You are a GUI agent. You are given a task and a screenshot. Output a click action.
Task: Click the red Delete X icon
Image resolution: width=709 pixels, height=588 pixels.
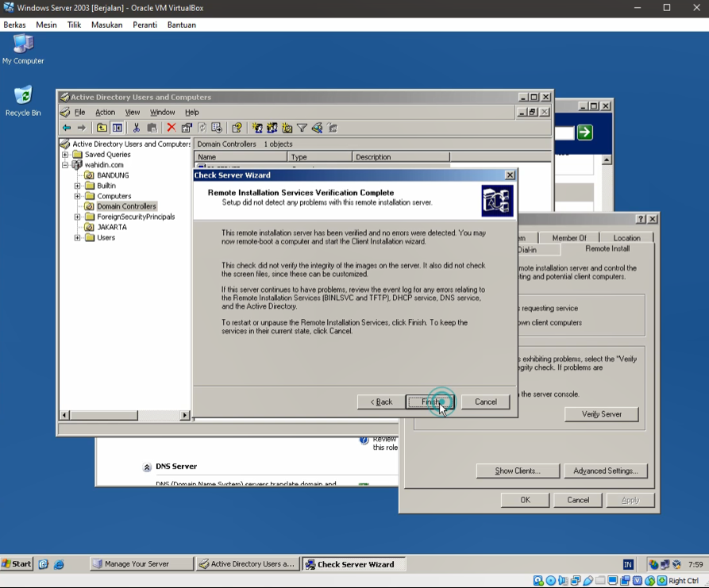171,128
